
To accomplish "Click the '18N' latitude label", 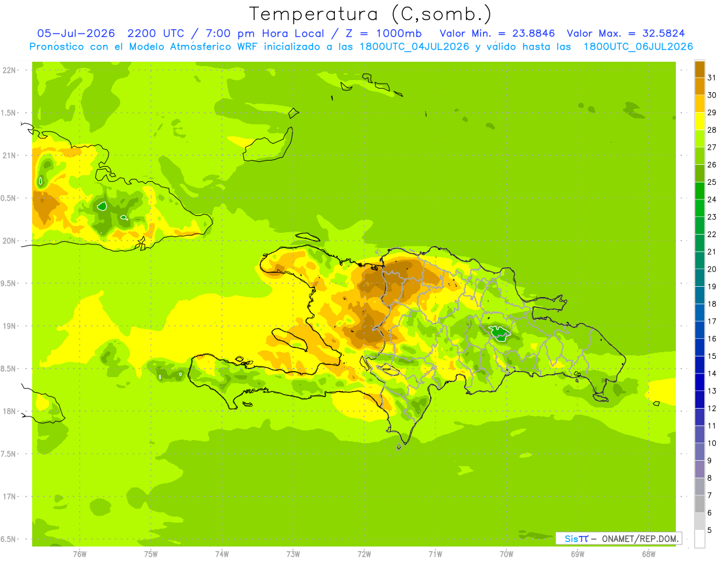I will click(x=10, y=411).
